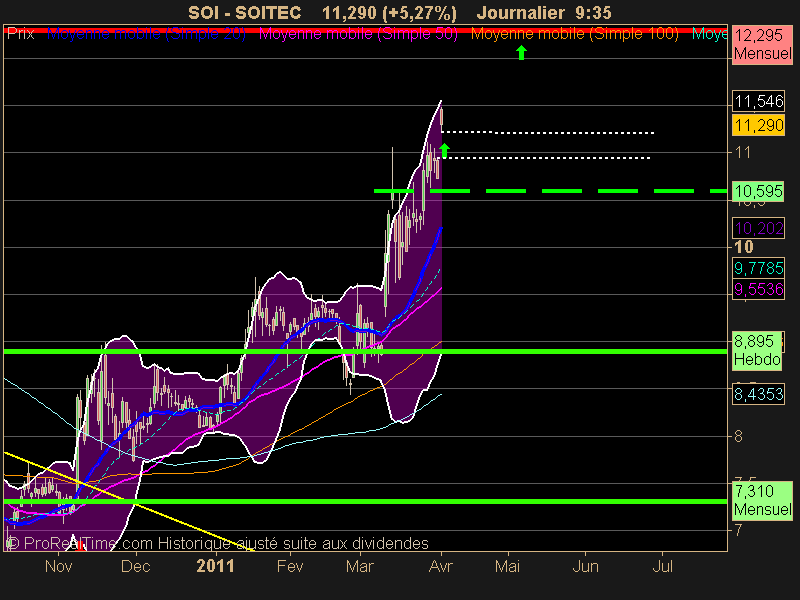The image size is (800, 600).
Task: Click 'Mai' on the time axis
Action: 508,566
